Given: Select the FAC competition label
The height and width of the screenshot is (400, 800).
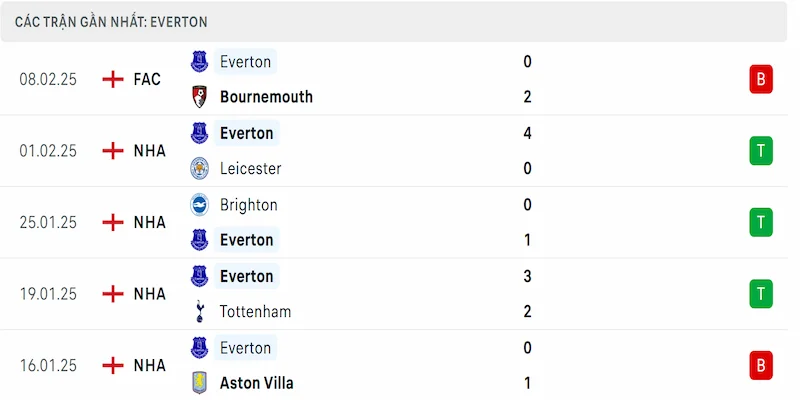Looking at the screenshot, I should [x=147, y=80].
